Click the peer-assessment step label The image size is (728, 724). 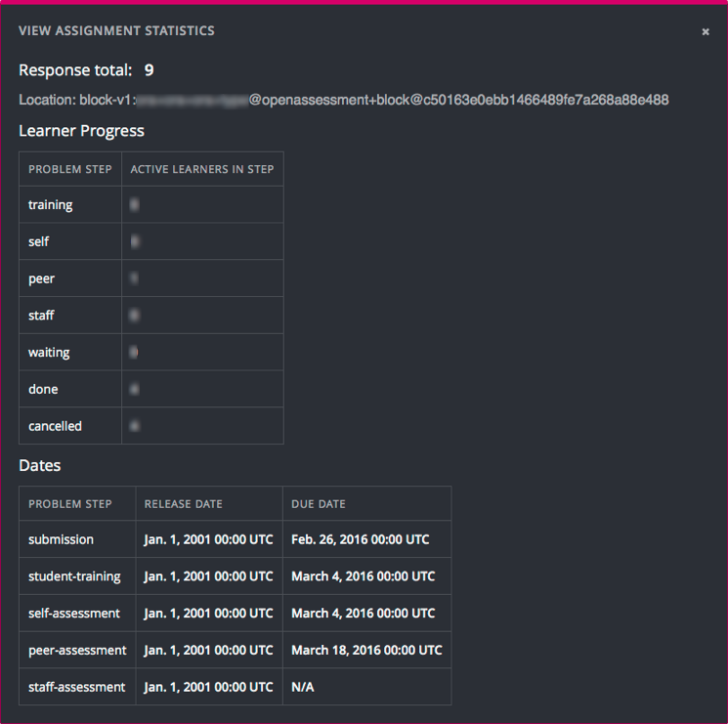tap(77, 650)
